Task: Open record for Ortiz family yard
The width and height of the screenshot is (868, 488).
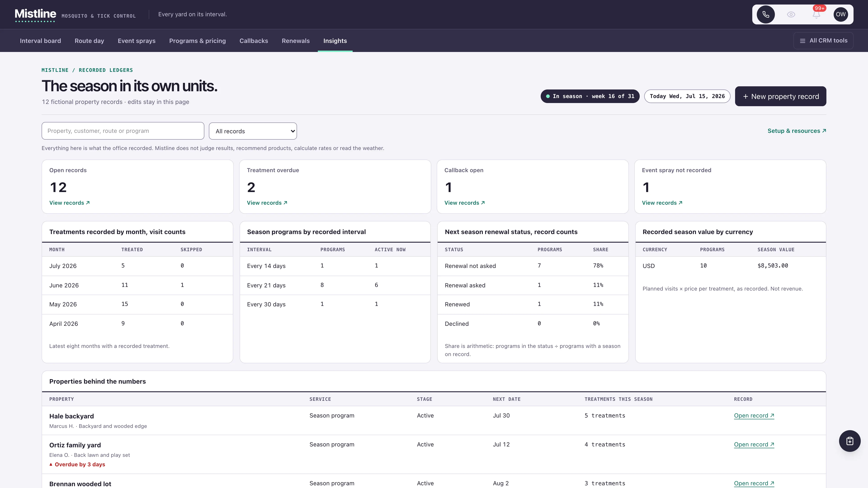Action: pos(754,445)
